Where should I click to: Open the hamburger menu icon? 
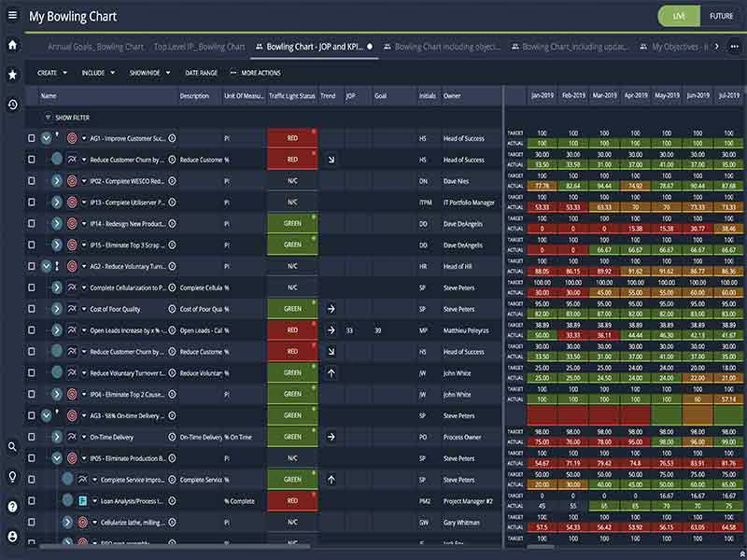(x=12, y=15)
